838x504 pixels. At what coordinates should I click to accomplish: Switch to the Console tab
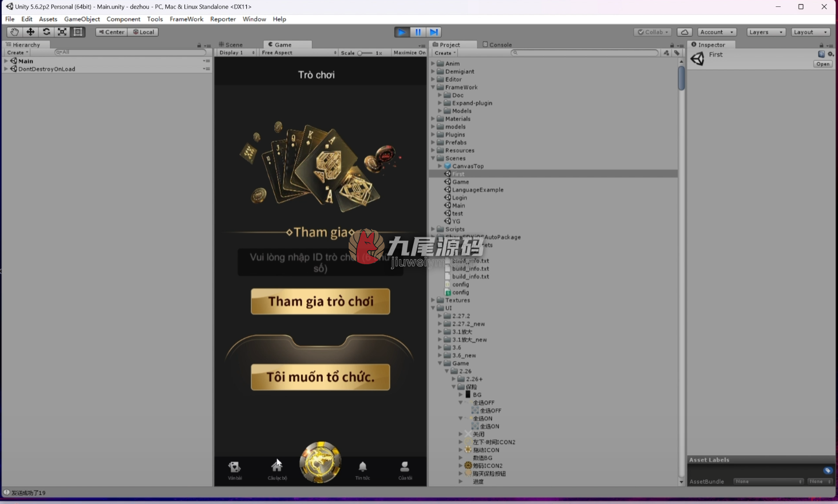click(x=497, y=45)
